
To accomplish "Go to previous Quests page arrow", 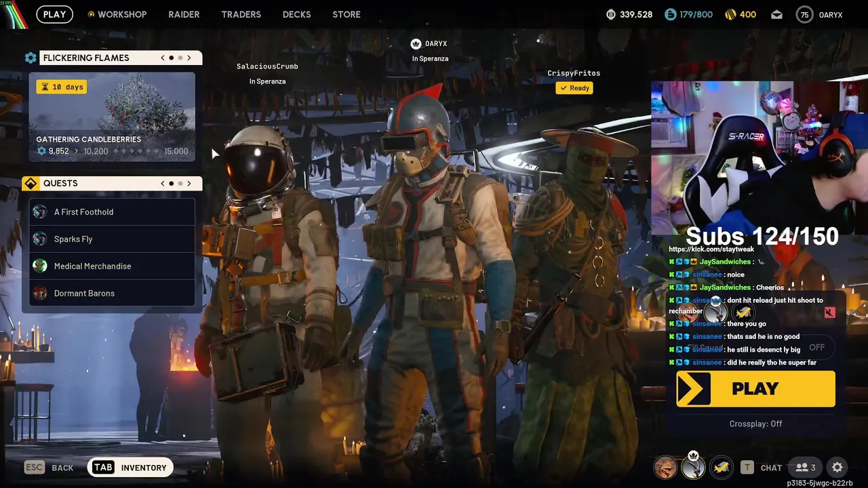I will tap(163, 184).
